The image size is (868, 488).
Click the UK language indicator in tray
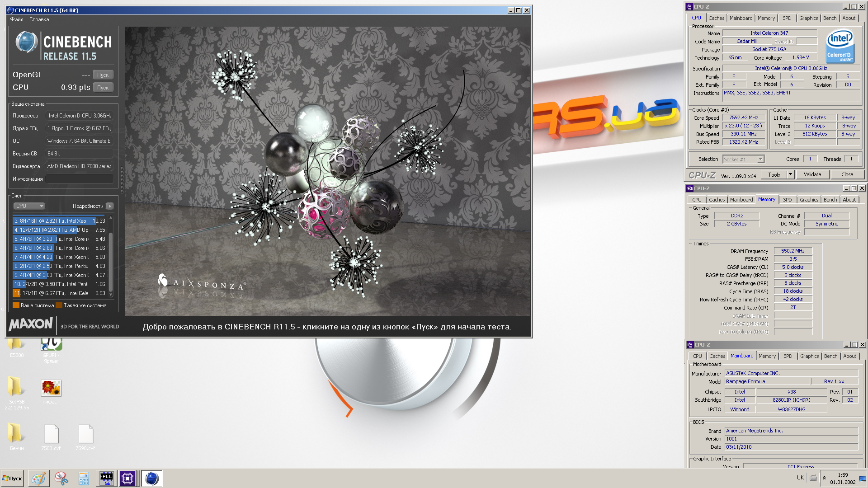[800, 478]
